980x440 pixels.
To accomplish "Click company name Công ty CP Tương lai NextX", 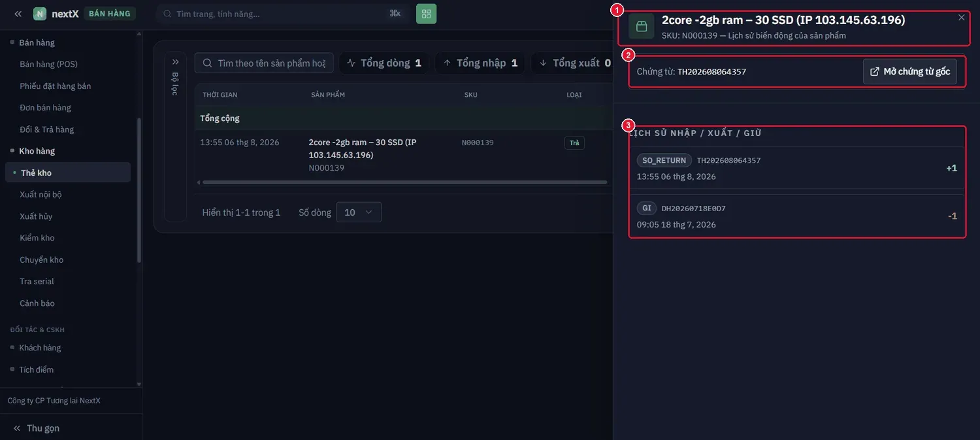I will 54,401.
